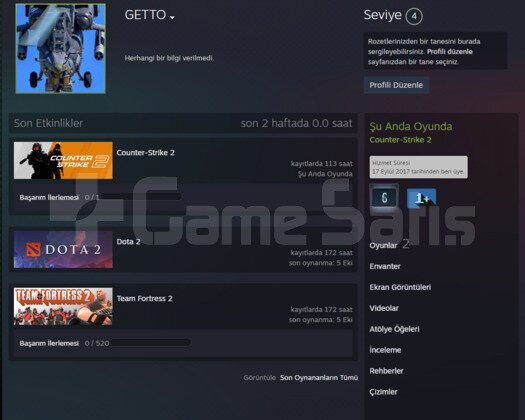Screen dimensions: 525x420
Task: Open the Envanter section
Action: [x=385, y=266]
